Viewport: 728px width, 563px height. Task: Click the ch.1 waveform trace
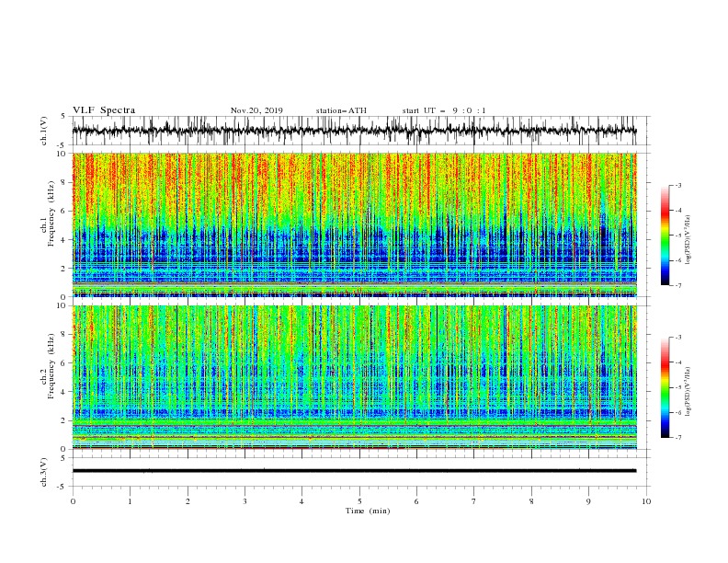pyautogui.click(x=354, y=131)
